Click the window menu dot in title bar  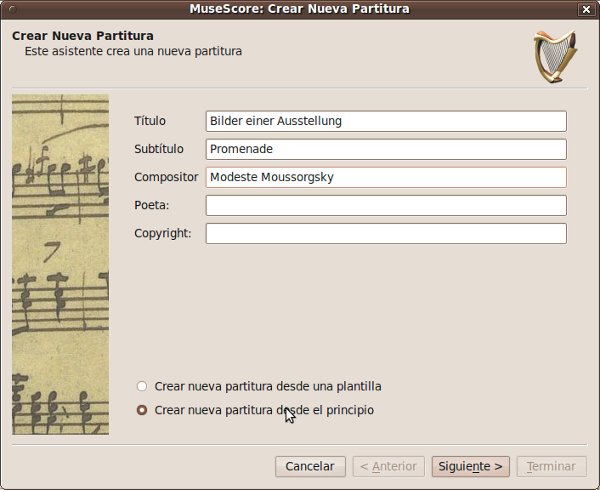pos(12,9)
